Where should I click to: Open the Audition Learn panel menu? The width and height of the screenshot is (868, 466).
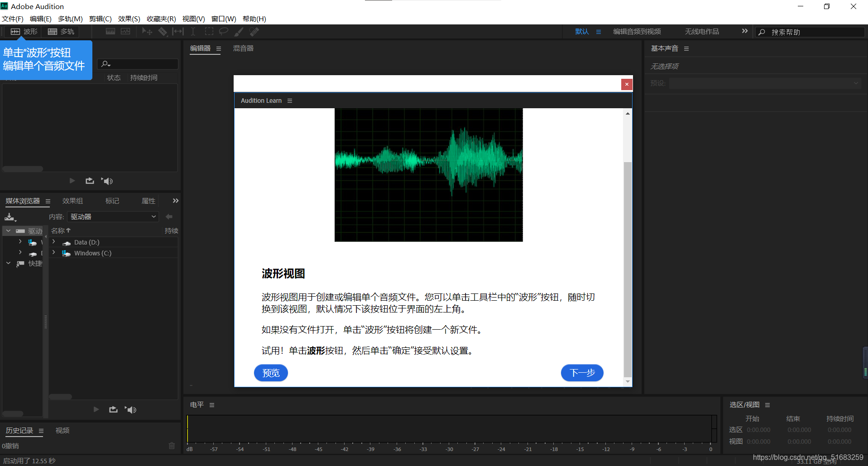coord(290,101)
